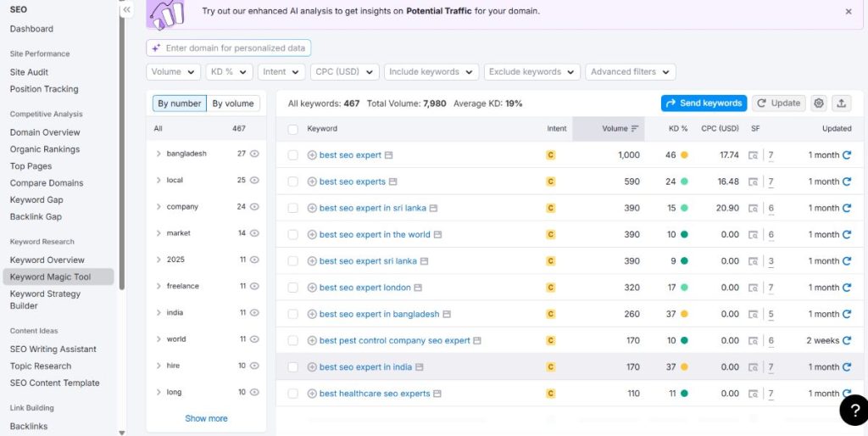
Task: Click the Send keywords button
Action: click(704, 103)
